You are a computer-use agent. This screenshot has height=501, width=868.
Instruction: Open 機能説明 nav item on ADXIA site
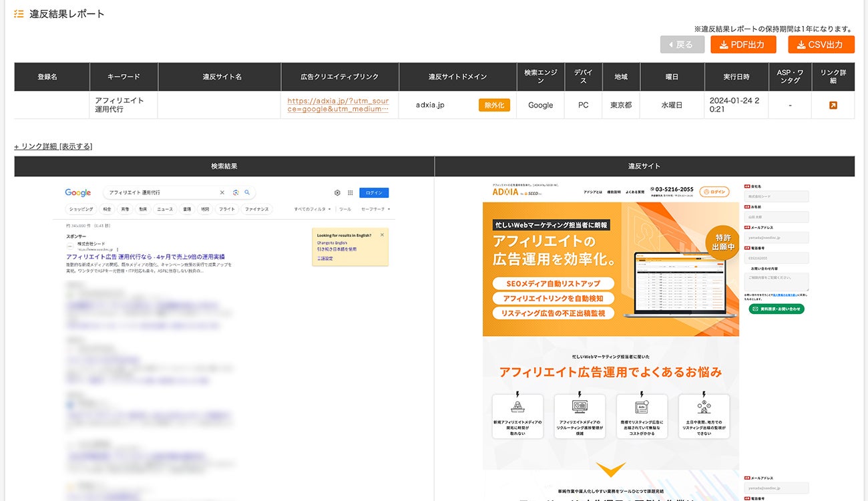point(614,192)
